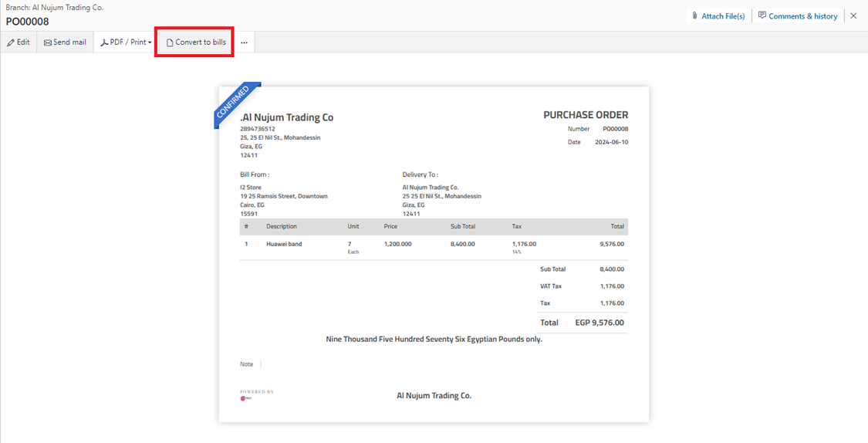The height and width of the screenshot is (443, 868).
Task: Click the blue CONFIRMED ribbon badge
Action: click(x=234, y=103)
